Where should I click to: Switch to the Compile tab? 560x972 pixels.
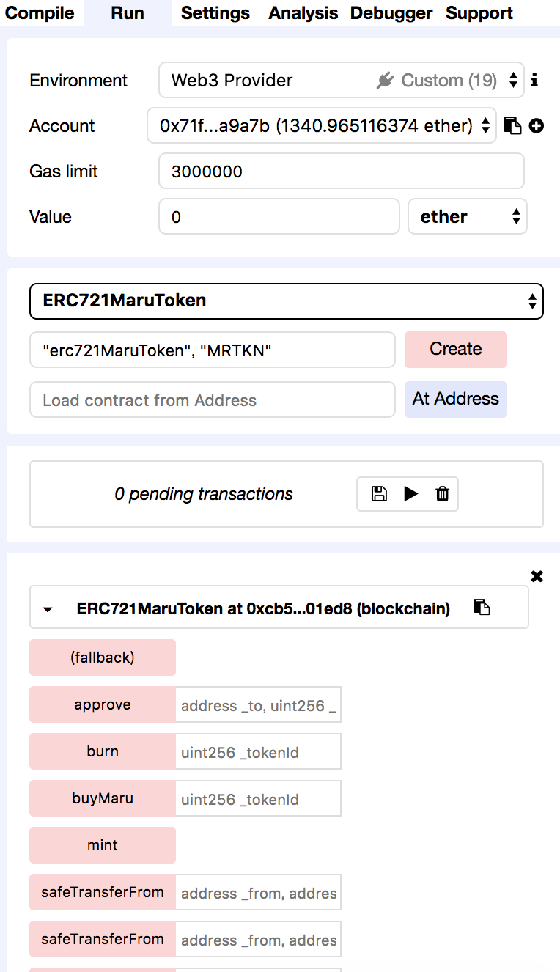(x=40, y=13)
